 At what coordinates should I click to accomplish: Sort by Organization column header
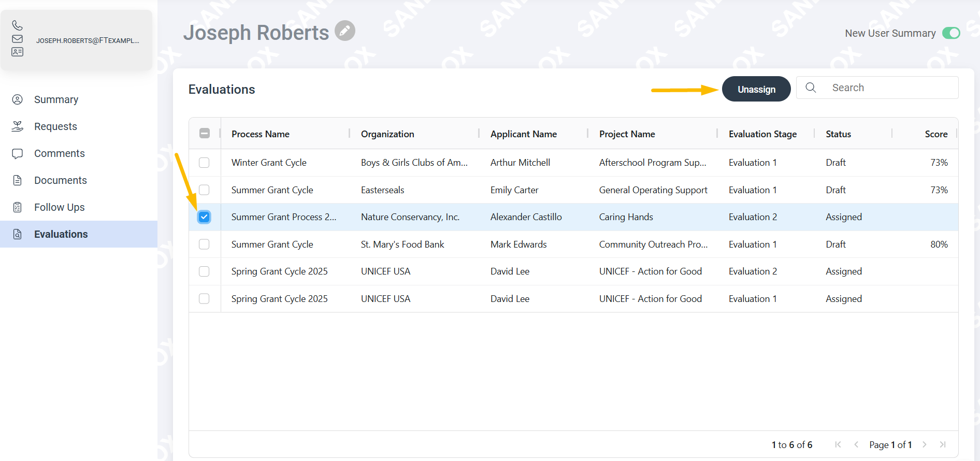(387, 134)
